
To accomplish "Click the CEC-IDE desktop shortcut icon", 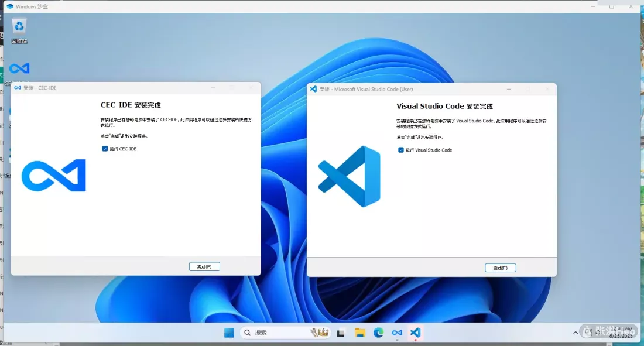I will pos(19,69).
